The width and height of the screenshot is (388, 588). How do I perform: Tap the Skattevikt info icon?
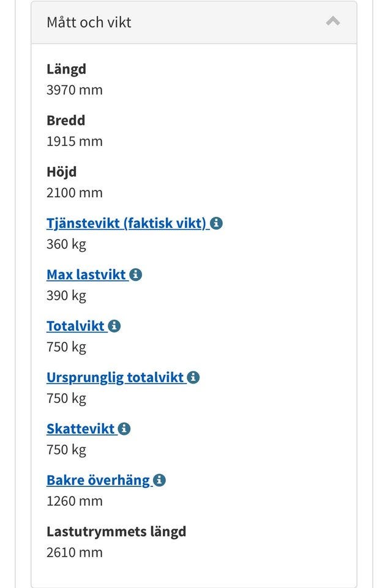click(x=124, y=429)
